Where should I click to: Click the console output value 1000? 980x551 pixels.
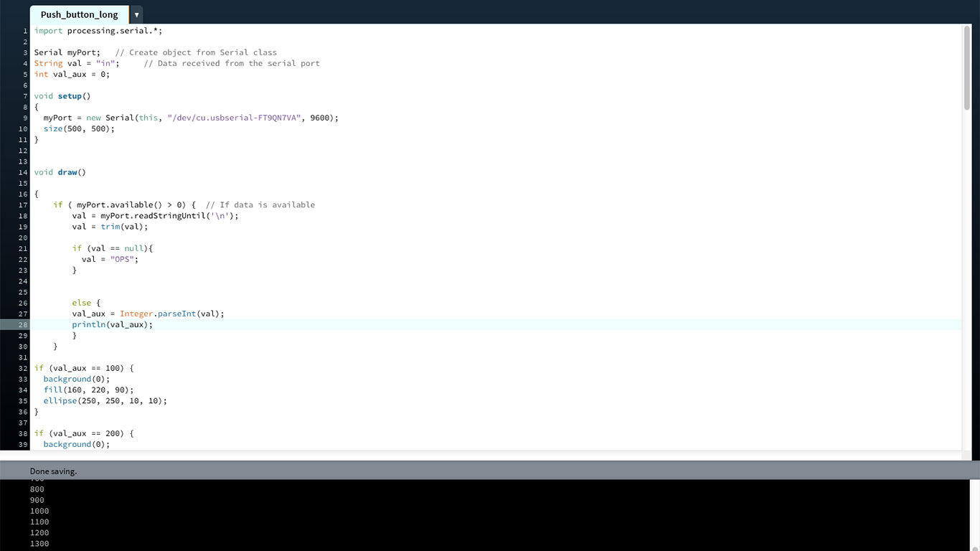[x=39, y=511]
